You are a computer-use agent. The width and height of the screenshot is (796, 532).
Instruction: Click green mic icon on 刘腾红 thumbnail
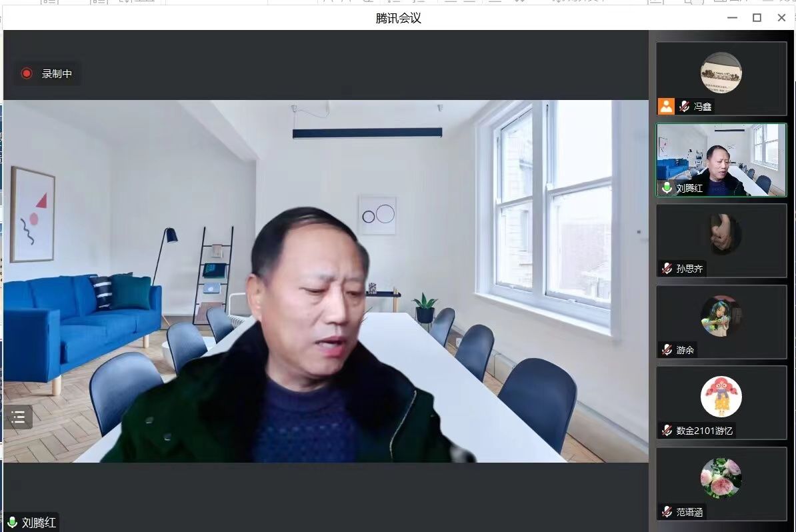pyautogui.click(x=667, y=188)
